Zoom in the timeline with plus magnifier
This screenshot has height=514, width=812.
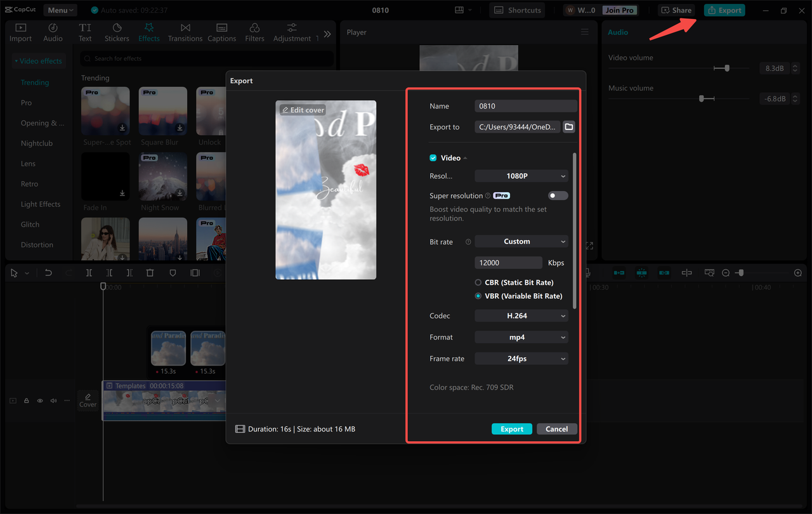click(x=798, y=273)
